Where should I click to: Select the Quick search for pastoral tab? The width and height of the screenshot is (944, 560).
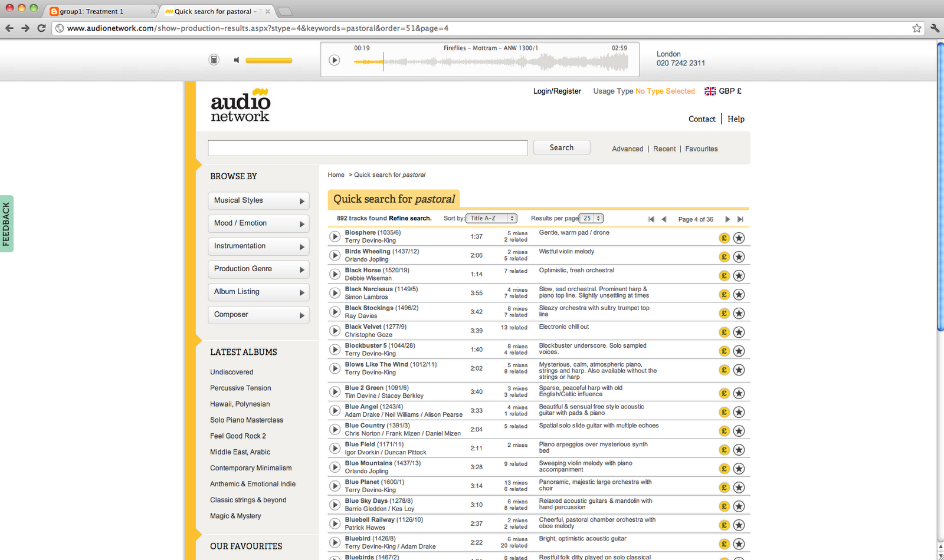tap(217, 11)
